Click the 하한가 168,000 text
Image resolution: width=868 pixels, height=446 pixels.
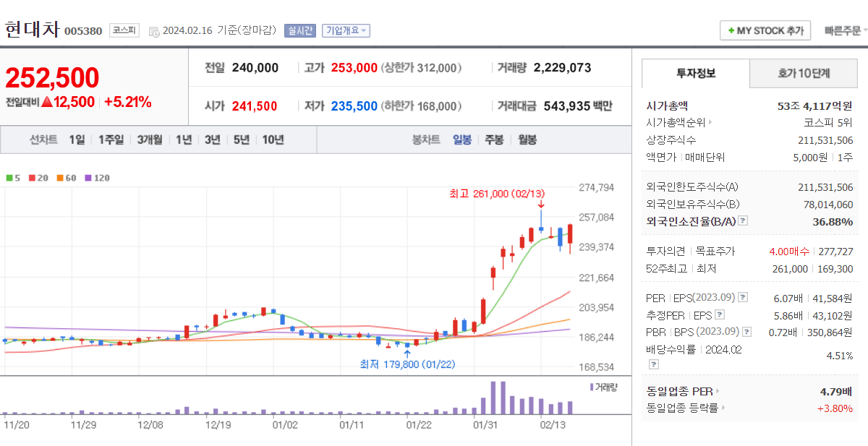click(421, 106)
